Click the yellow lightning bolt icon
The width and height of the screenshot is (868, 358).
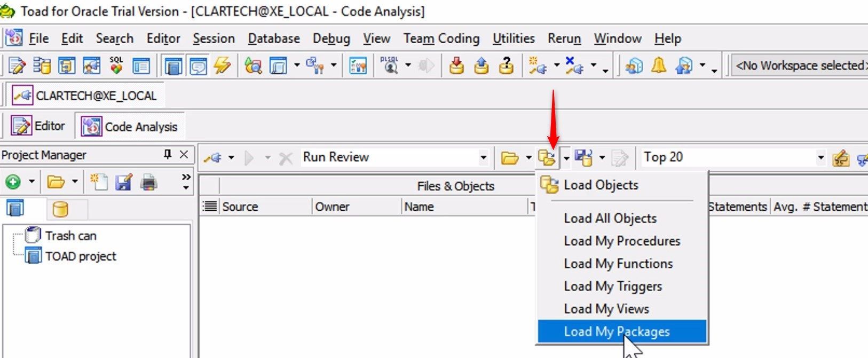pos(222,66)
